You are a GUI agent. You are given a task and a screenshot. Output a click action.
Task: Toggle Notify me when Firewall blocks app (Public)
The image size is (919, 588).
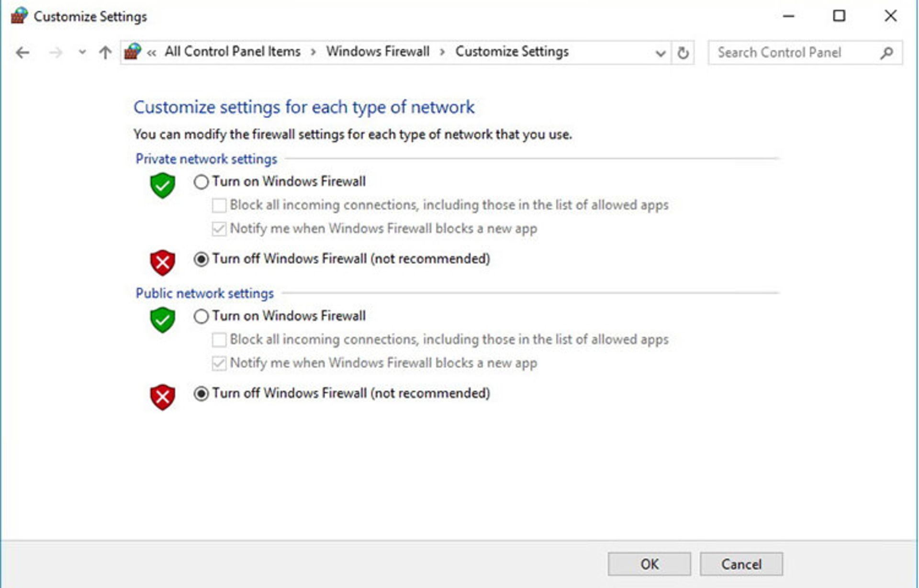(x=218, y=362)
